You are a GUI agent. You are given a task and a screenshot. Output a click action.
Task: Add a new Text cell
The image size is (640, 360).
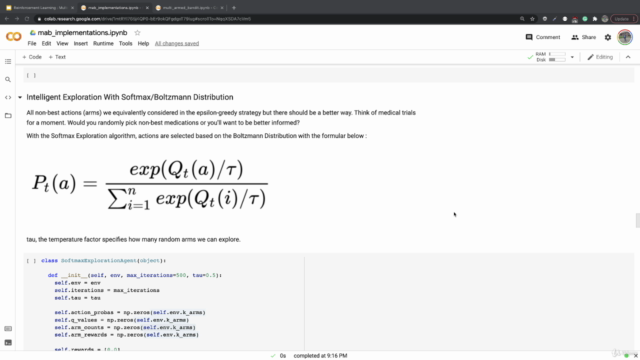57,57
